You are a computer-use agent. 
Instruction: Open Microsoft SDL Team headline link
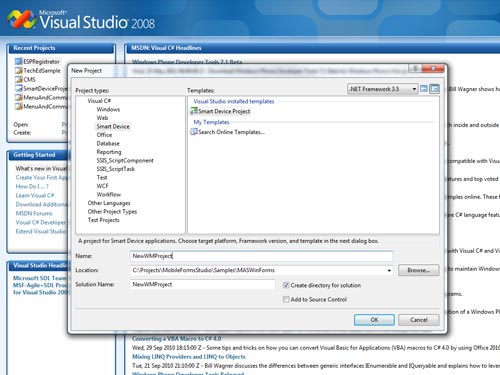click(41, 278)
